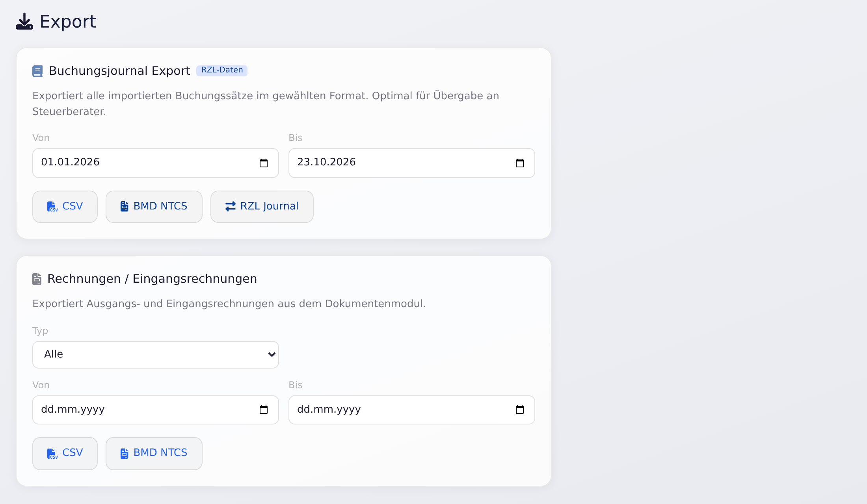This screenshot has height=504, width=867.
Task: Export Rechnungen as CSV
Action: coord(65,454)
